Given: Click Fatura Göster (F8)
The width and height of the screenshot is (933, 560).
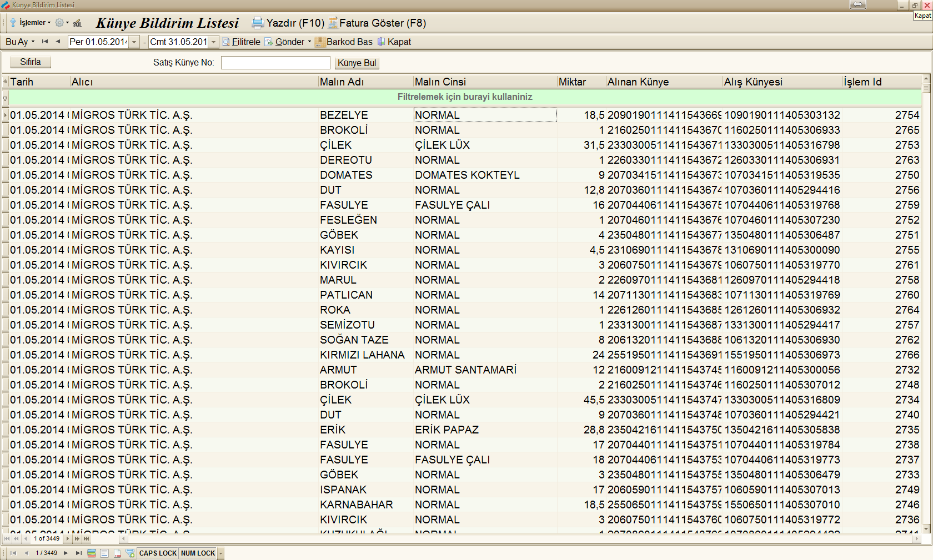Looking at the screenshot, I should 377,23.
